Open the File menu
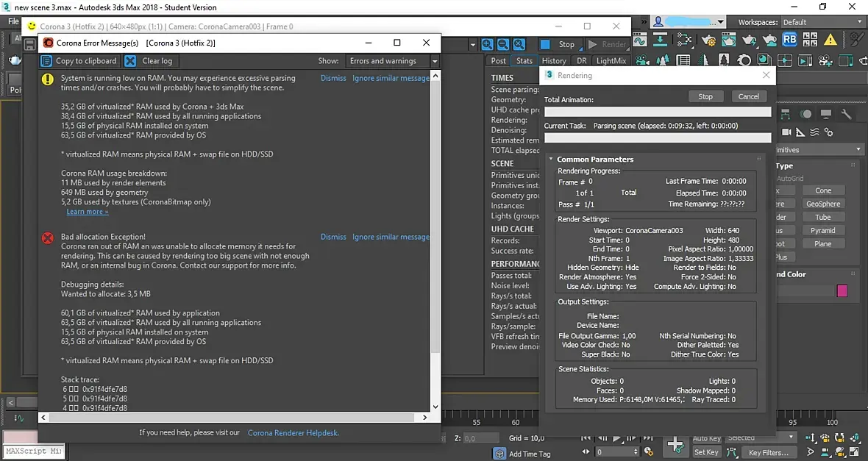 (13, 21)
